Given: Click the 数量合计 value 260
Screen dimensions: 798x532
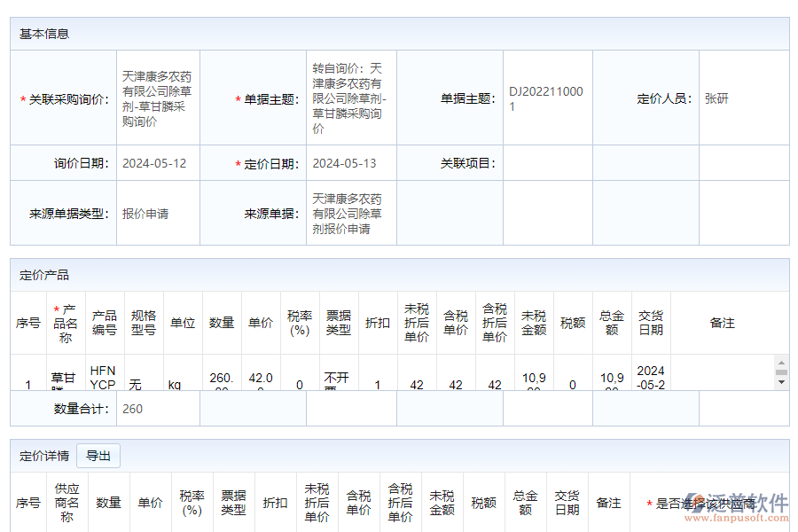Looking at the screenshot, I should tap(129, 409).
